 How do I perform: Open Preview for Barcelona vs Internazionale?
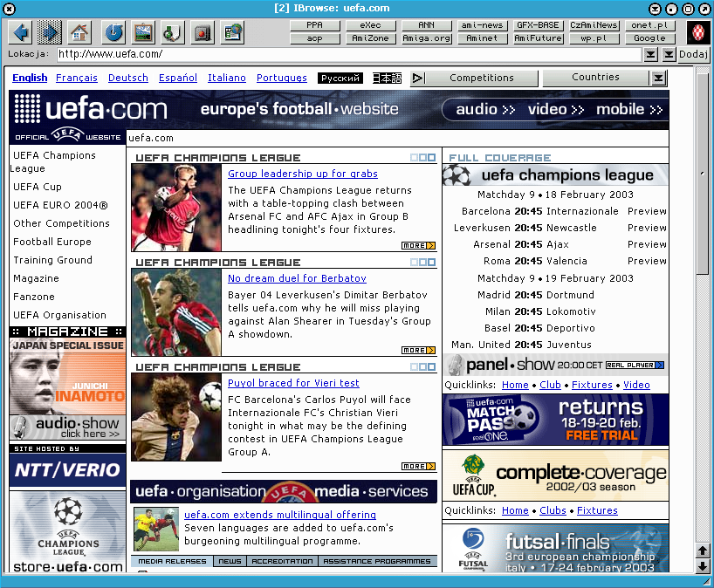coord(647,211)
